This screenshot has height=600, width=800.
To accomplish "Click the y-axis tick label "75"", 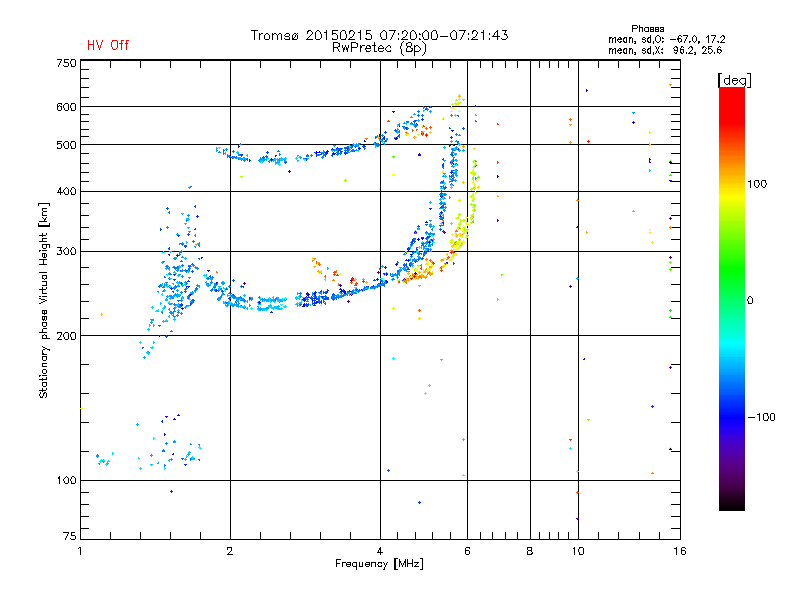I will tap(70, 536).
